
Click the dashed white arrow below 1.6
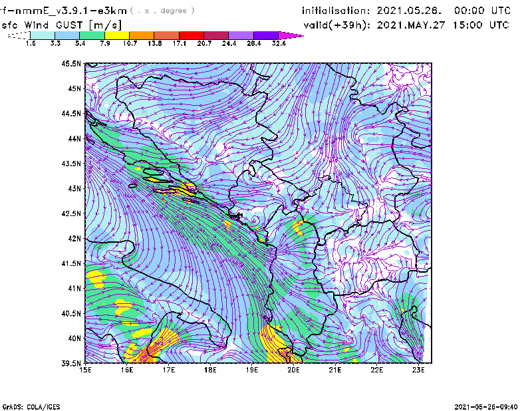[19, 35]
